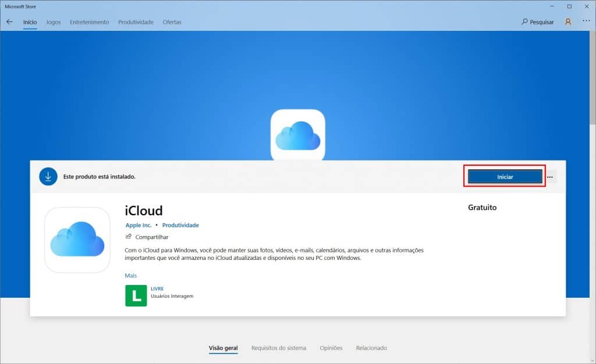Select the Produtividade tab in top bar
Viewport: 596px width, 364px height.
pos(136,22)
